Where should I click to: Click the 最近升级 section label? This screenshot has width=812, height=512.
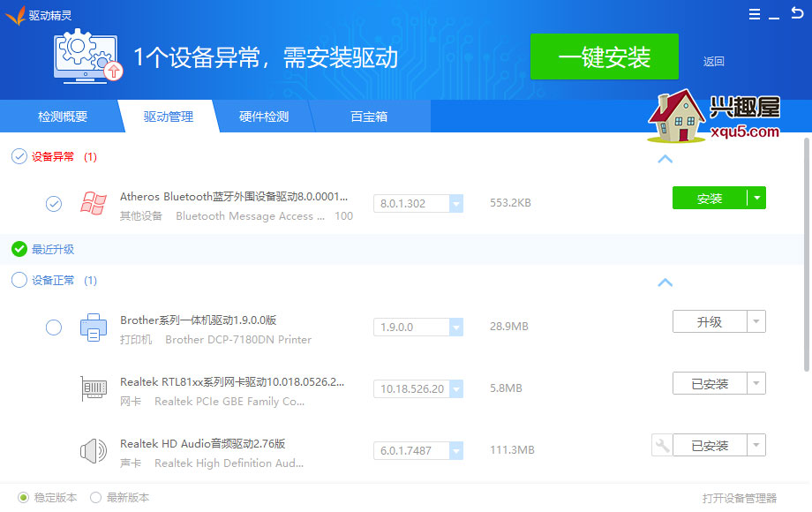click(x=53, y=250)
